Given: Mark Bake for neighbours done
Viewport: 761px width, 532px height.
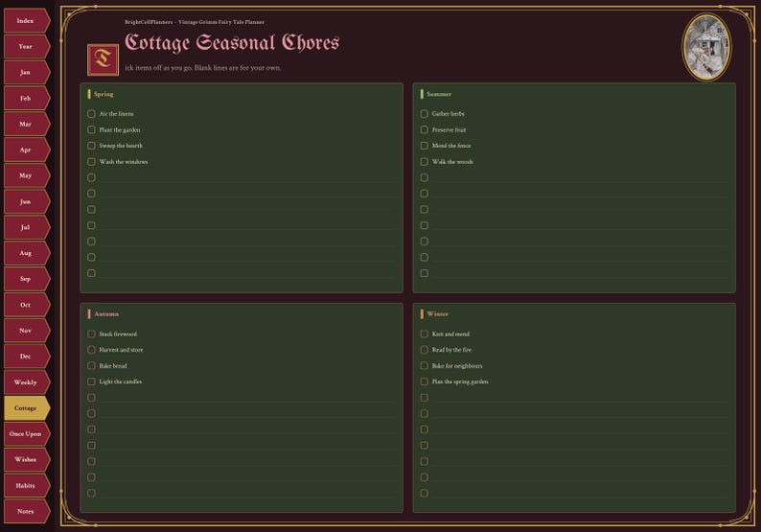Looking at the screenshot, I should [x=425, y=365].
